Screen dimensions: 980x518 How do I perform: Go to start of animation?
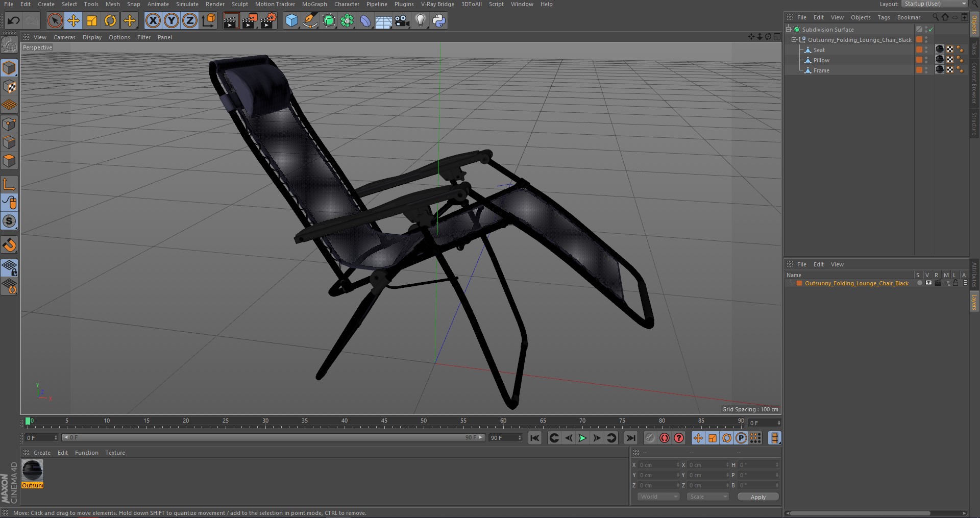pyautogui.click(x=534, y=438)
